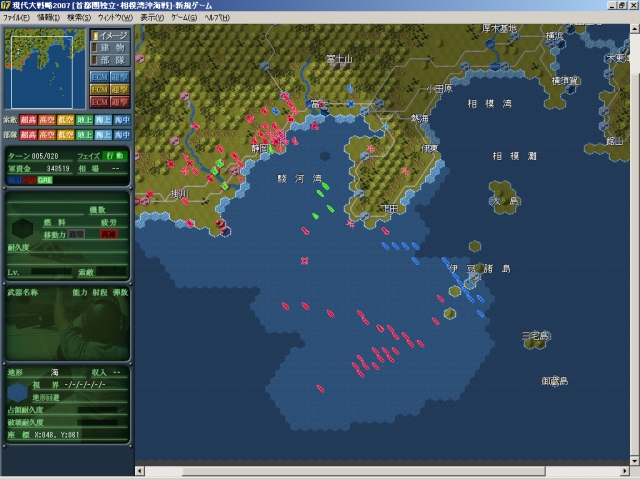
Task: Click 海上 in the 部隊 filter row
Action: pyautogui.click(x=103, y=135)
